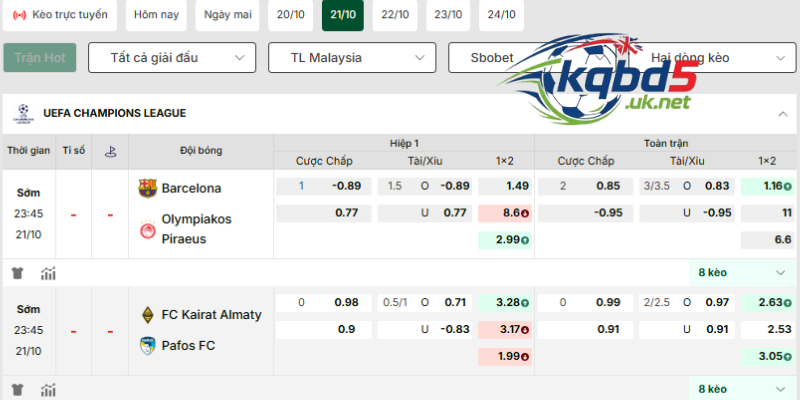This screenshot has width=800, height=400.
Task: Click Barcelona full-match 1×2 odds 1.16
Action: pyautogui.click(x=769, y=186)
